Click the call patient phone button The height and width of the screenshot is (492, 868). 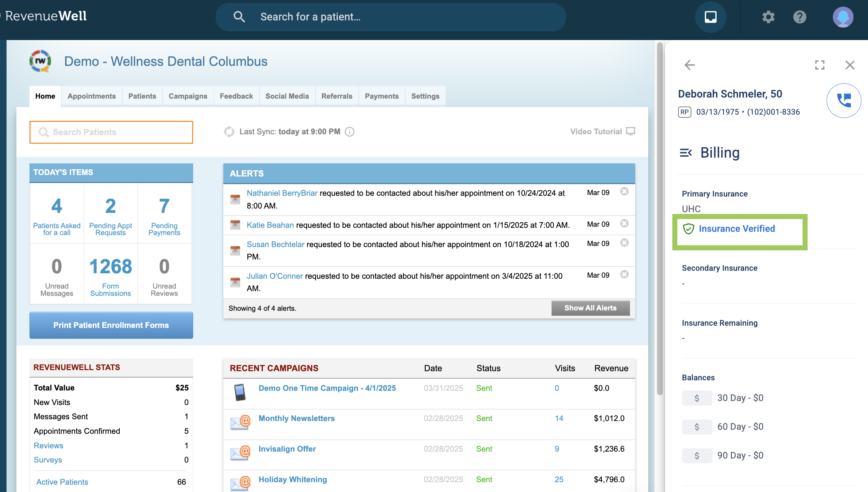(844, 100)
